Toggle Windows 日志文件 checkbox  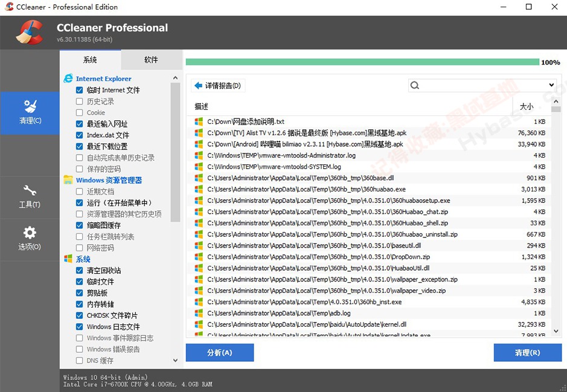click(x=80, y=327)
